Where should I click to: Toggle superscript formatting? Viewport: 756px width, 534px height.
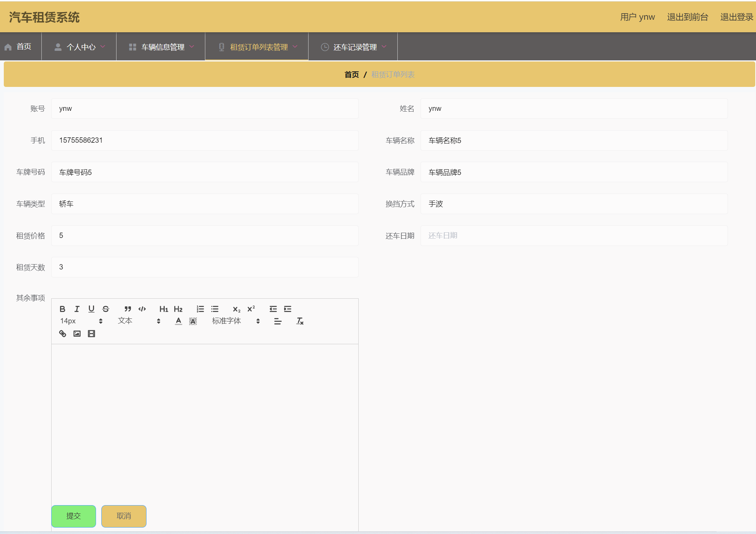coord(251,309)
